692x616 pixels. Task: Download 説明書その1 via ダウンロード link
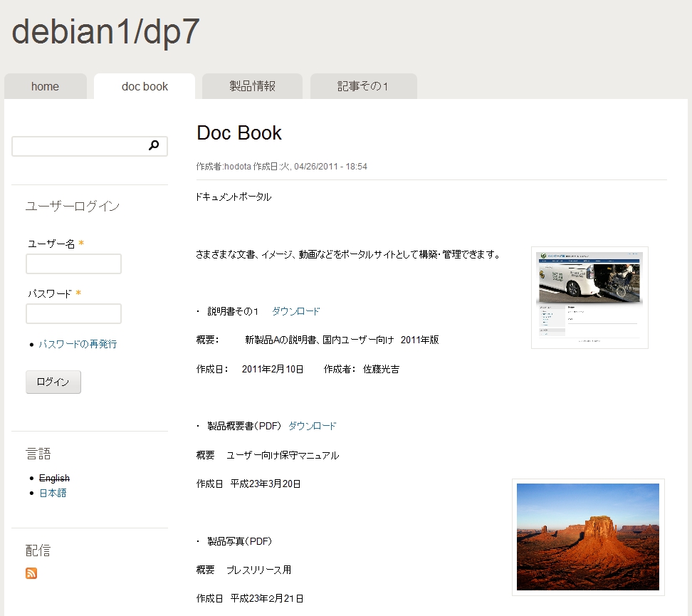295,311
